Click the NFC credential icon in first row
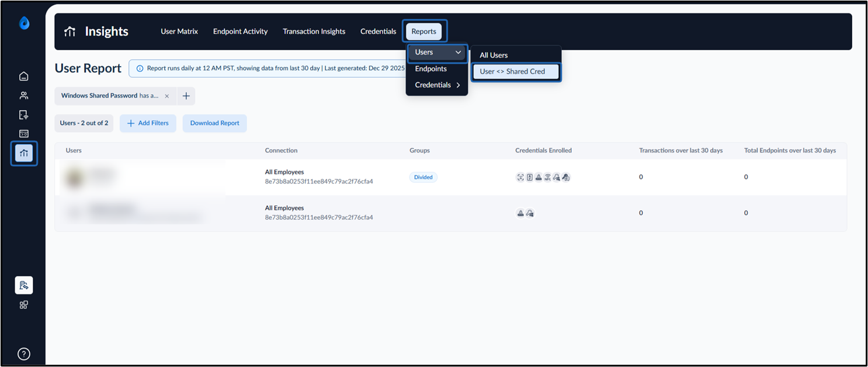This screenshot has height=367, width=868. [547, 177]
